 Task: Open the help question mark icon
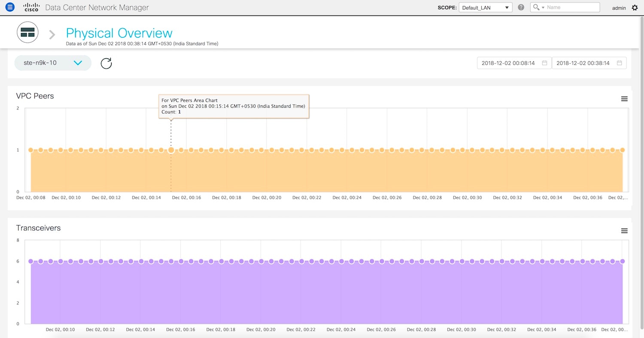(x=521, y=7)
